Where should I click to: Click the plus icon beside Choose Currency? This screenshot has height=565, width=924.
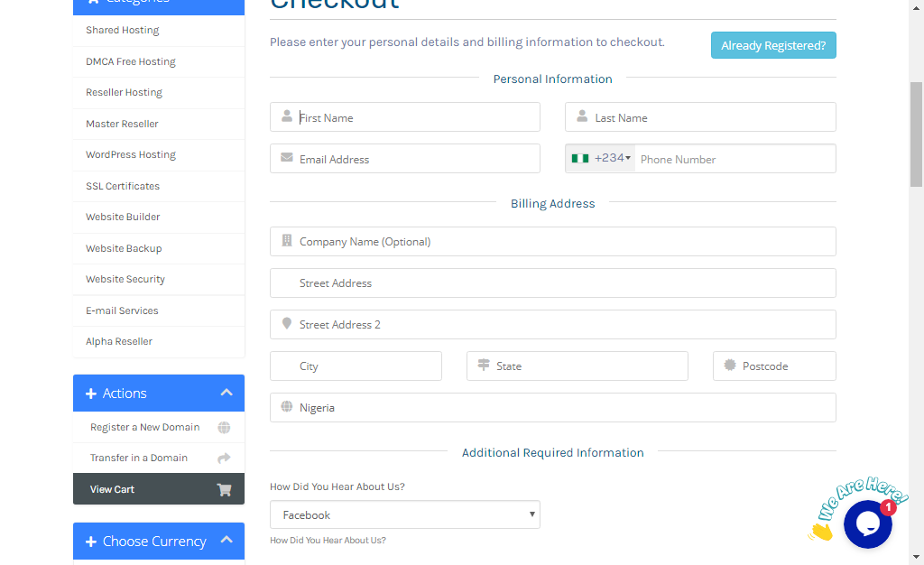(91, 542)
